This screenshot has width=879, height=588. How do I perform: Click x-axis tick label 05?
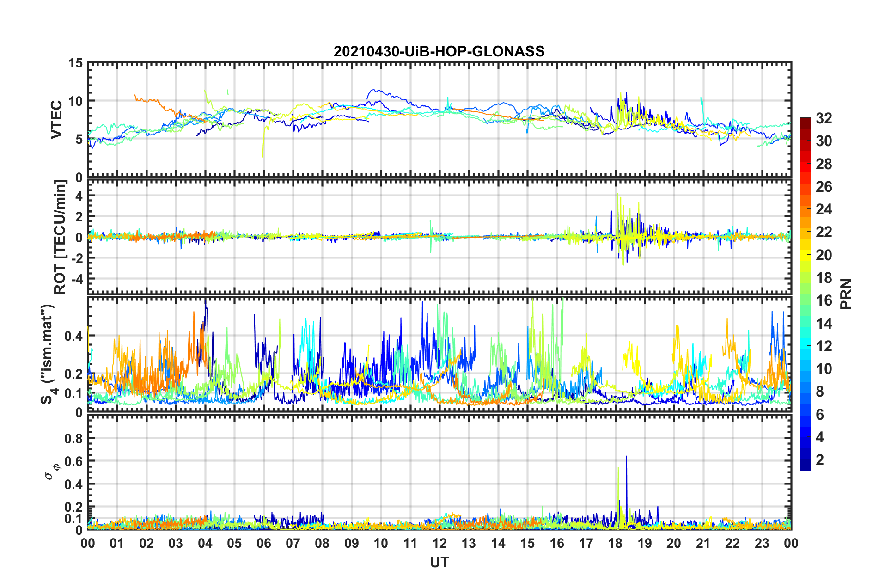pos(234,543)
